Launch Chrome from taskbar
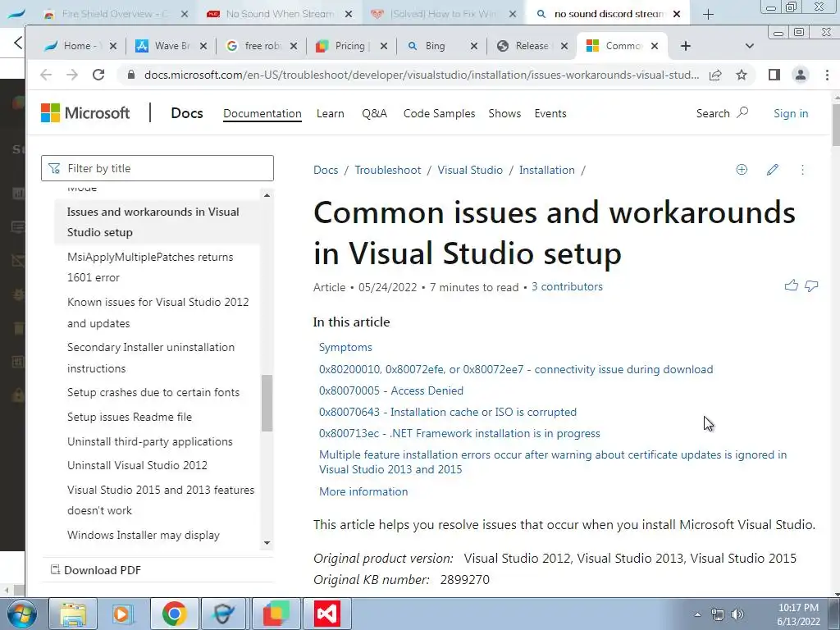 coord(174,614)
